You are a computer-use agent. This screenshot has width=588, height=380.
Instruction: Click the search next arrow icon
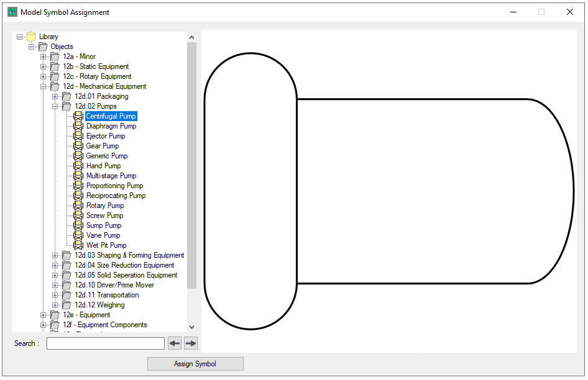point(191,343)
